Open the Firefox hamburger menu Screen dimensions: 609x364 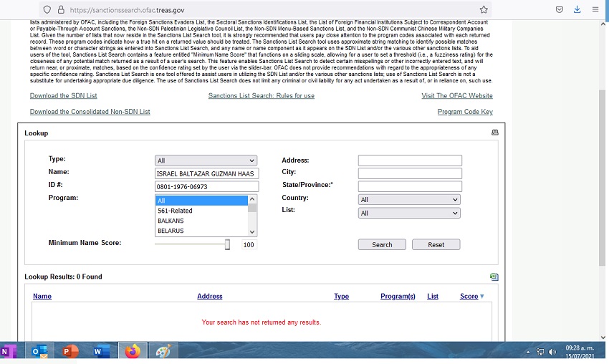(596, 10)
